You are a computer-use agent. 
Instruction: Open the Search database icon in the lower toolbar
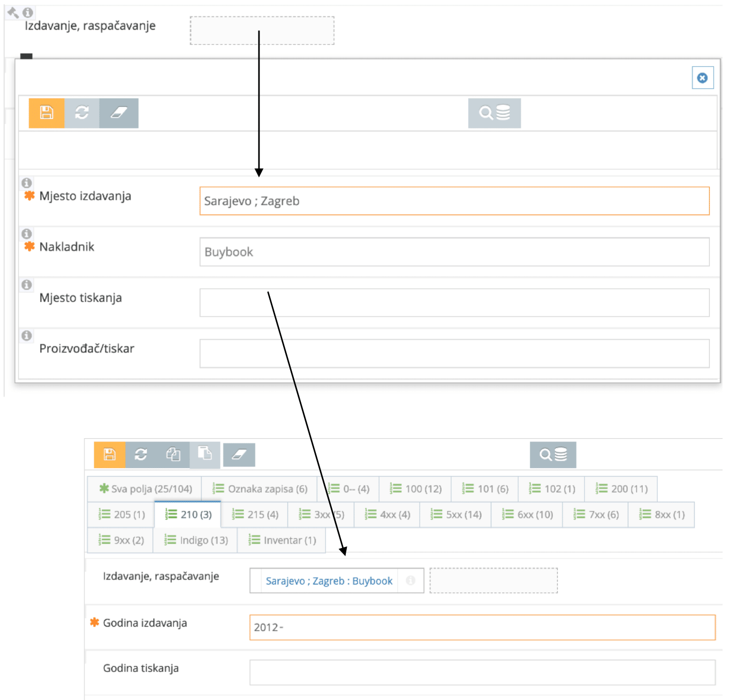554,454
